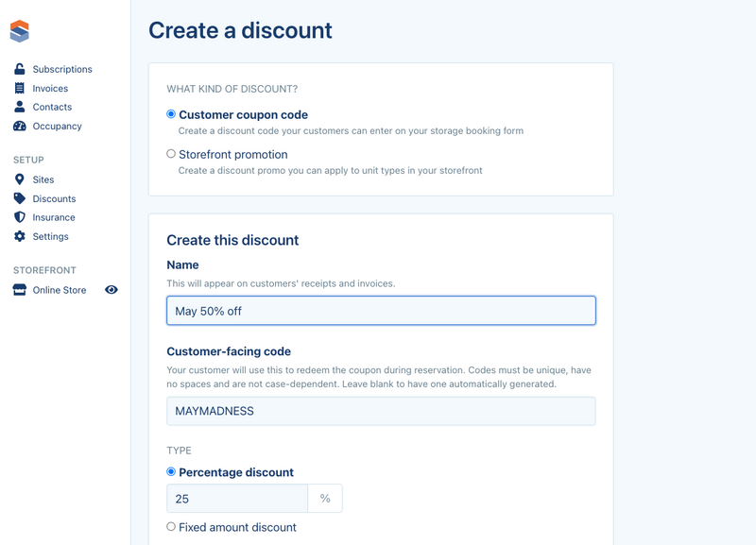Click the app logo in sidebar
The width and height of the screenshot is (756, 545).
pos(19,31)
